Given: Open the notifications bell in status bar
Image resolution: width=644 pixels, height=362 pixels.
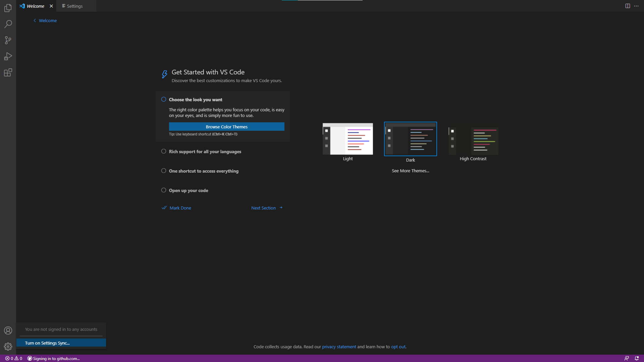Looking at the screenshot, I should (x=637, y=358).
